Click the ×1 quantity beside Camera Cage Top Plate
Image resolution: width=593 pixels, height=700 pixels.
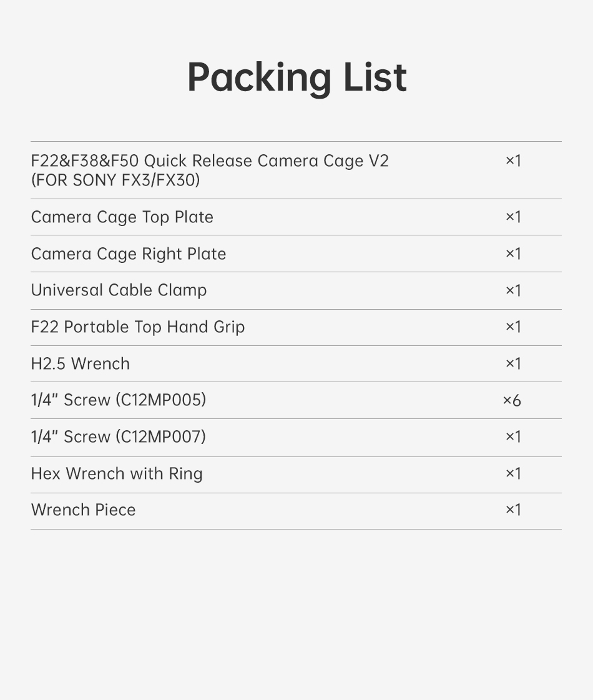pyautogui.click(x=513, y=217)
